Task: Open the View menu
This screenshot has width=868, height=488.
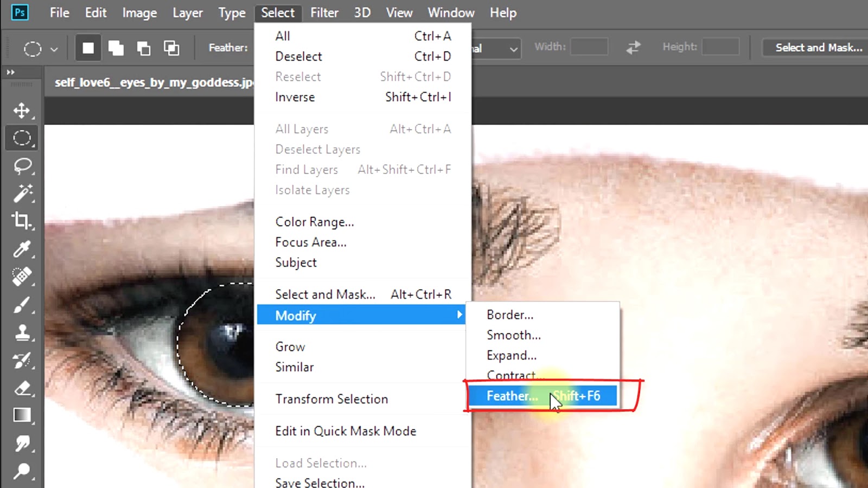Action: point(399,12)
